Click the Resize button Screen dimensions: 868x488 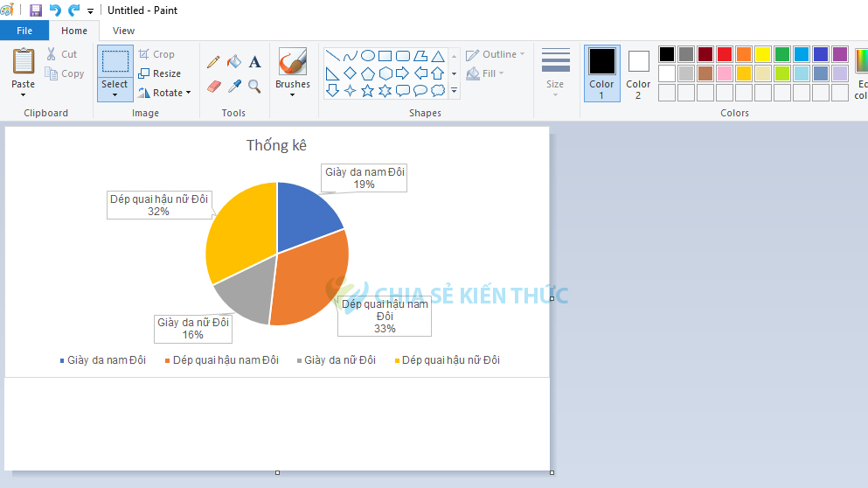(x=160, y=73)
